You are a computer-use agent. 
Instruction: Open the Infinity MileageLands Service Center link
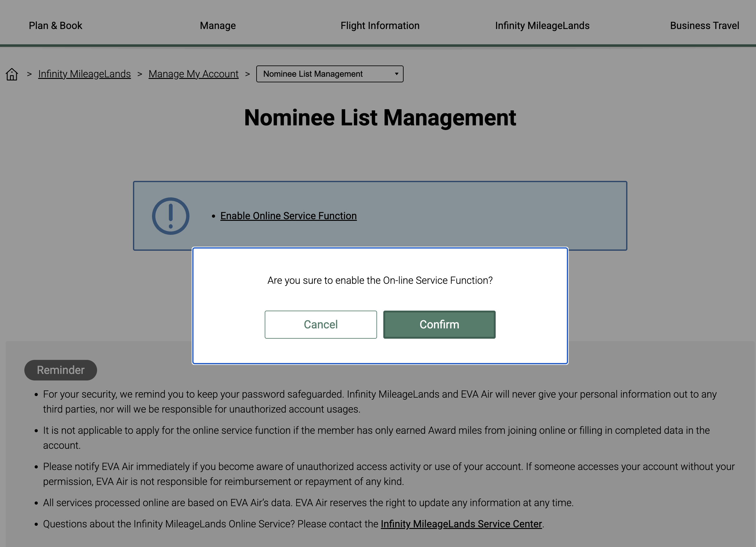pos(461,524)
